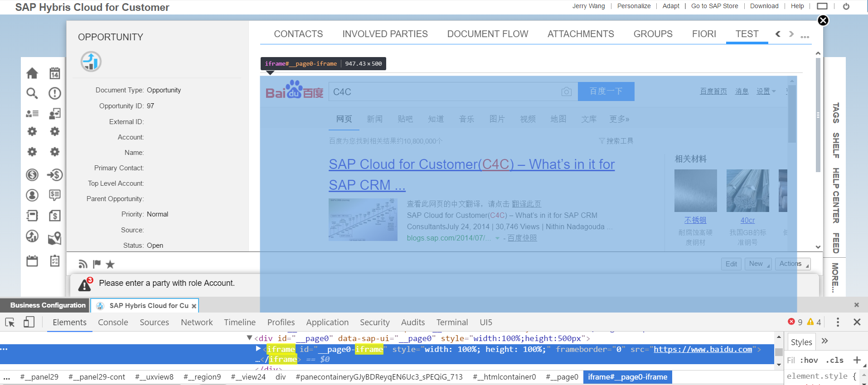Open the Home icon in left sidebar
This screenshot has height=385, width=868.
pos(32,73)
